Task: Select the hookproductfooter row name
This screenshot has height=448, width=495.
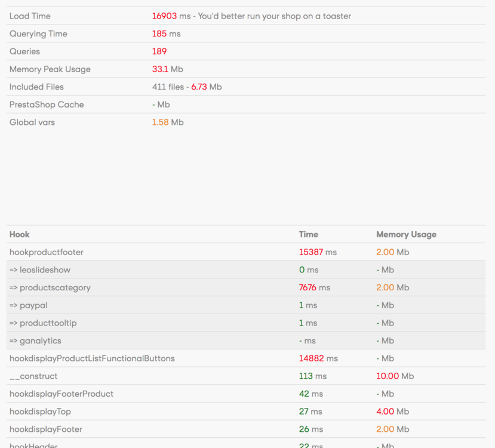Action: point(47,252)
